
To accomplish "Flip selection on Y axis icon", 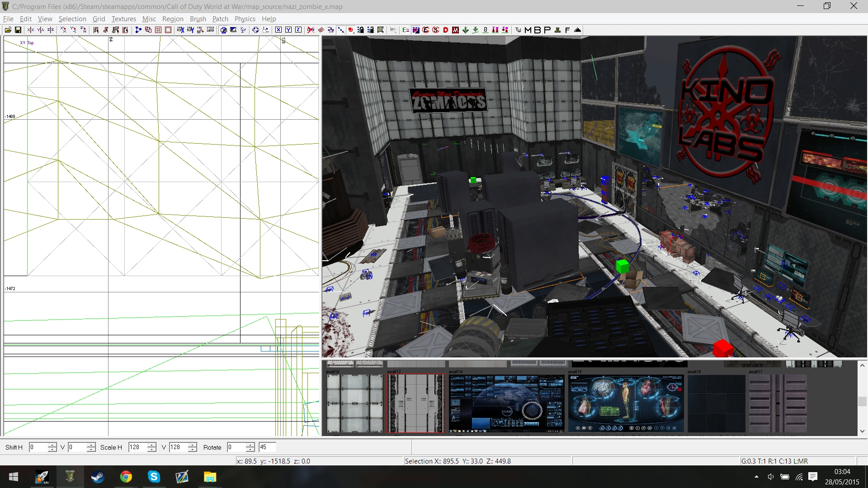I will click(41, 30).
